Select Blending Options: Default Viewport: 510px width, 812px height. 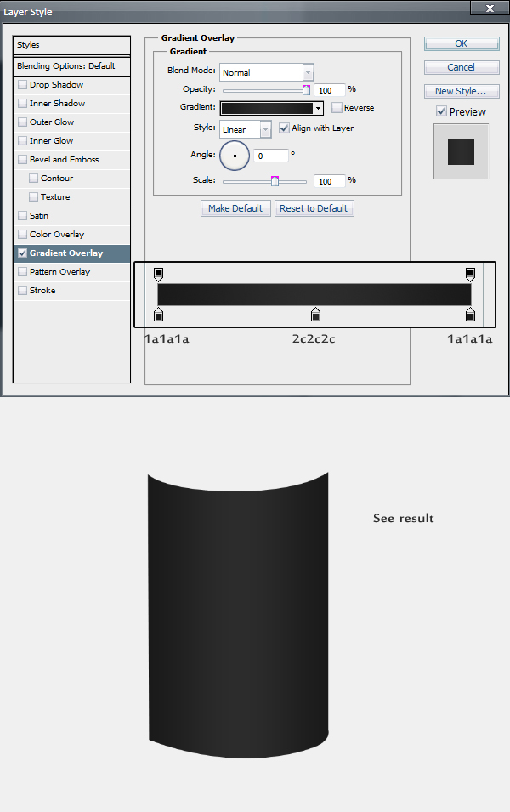71,66
